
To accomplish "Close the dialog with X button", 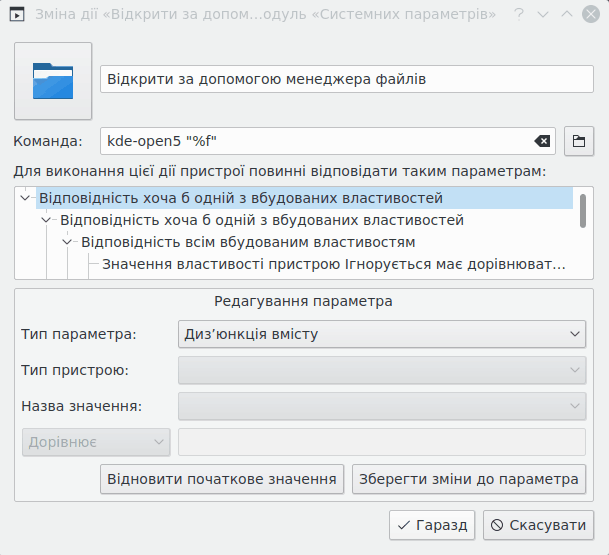I will tap(590, 14).
